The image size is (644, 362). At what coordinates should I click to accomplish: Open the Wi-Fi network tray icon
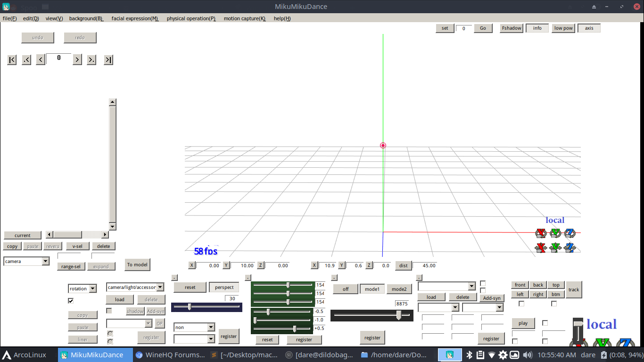492,355
